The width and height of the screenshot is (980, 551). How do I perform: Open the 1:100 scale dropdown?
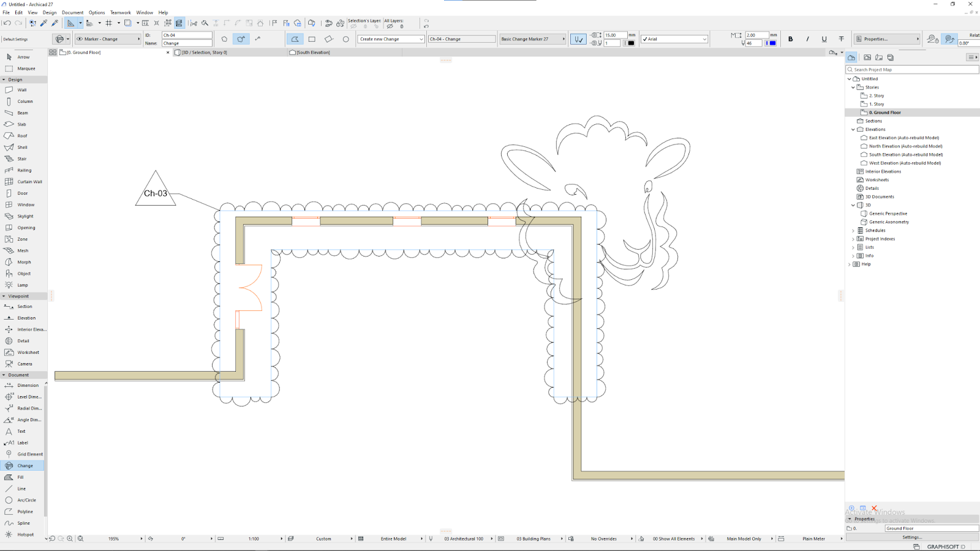click(x=254, y=539)
